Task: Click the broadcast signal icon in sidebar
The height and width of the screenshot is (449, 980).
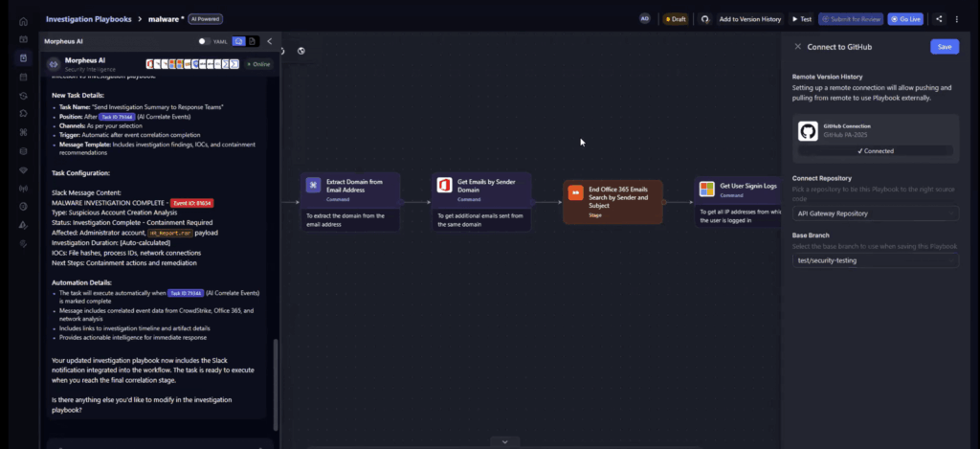Action: [23, 189]
